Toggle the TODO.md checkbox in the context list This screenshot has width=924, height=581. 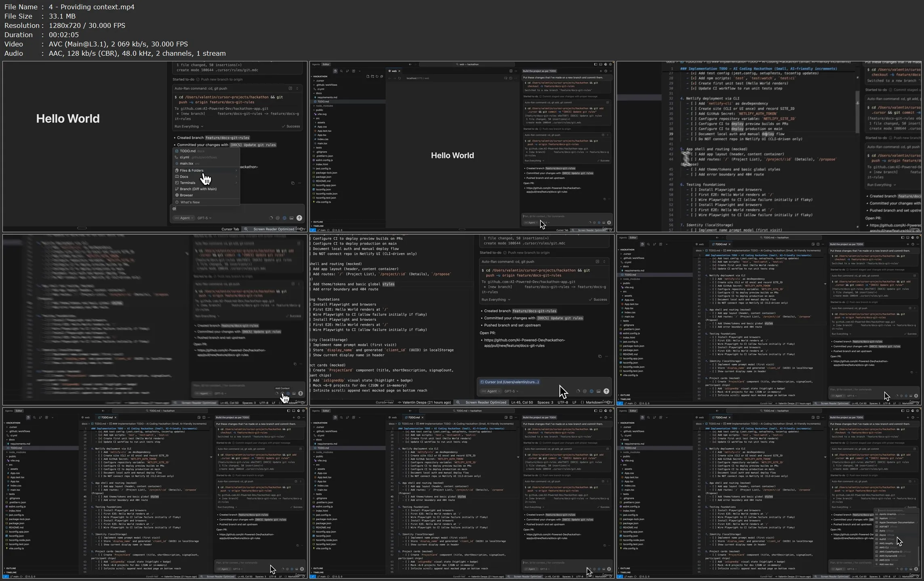[177, 151]
